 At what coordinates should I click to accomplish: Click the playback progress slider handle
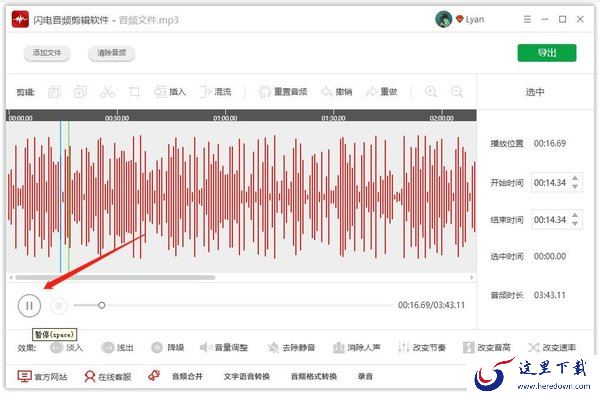pos(101,305)
